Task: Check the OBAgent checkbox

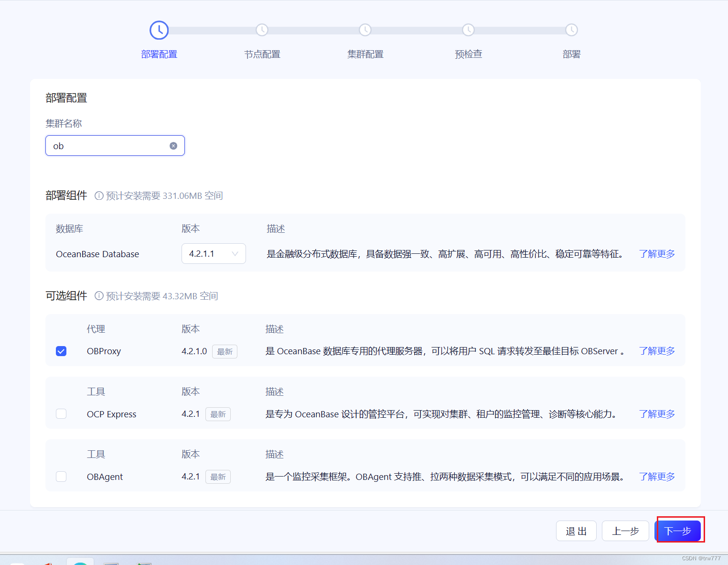Action: pyautogui.click(x=61, y=477)
